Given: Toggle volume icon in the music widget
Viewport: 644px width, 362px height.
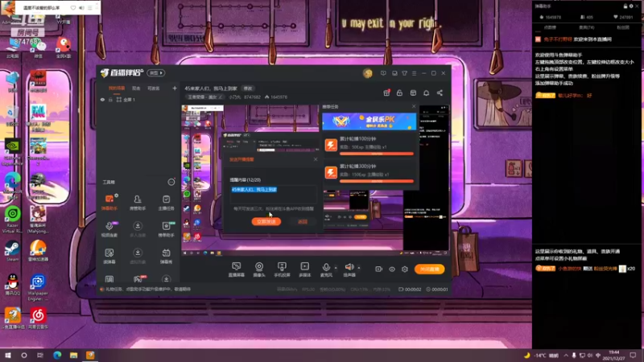Looking at the screenshot, I should (x=81, y=7).
